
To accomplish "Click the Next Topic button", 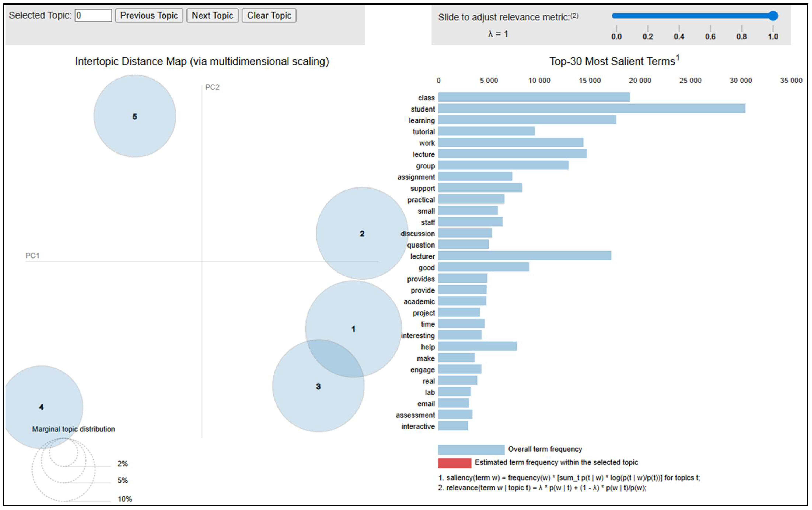I will click(212, 15).
